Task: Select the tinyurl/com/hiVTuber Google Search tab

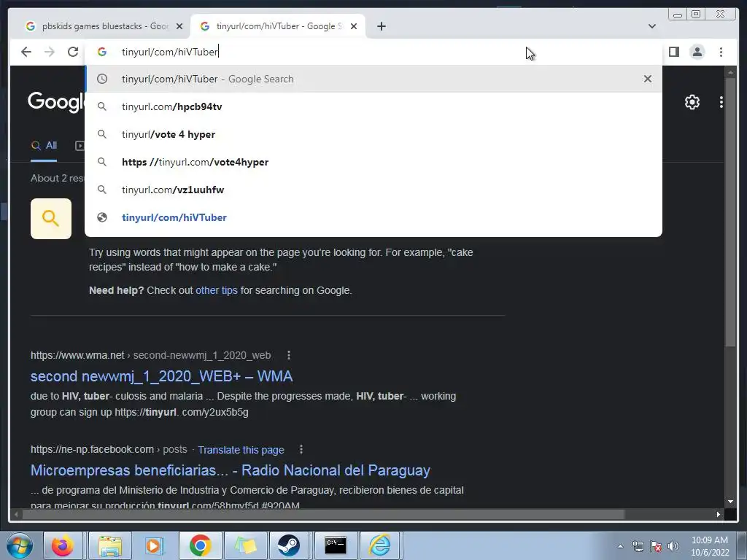Action: (x=278, y=26)
